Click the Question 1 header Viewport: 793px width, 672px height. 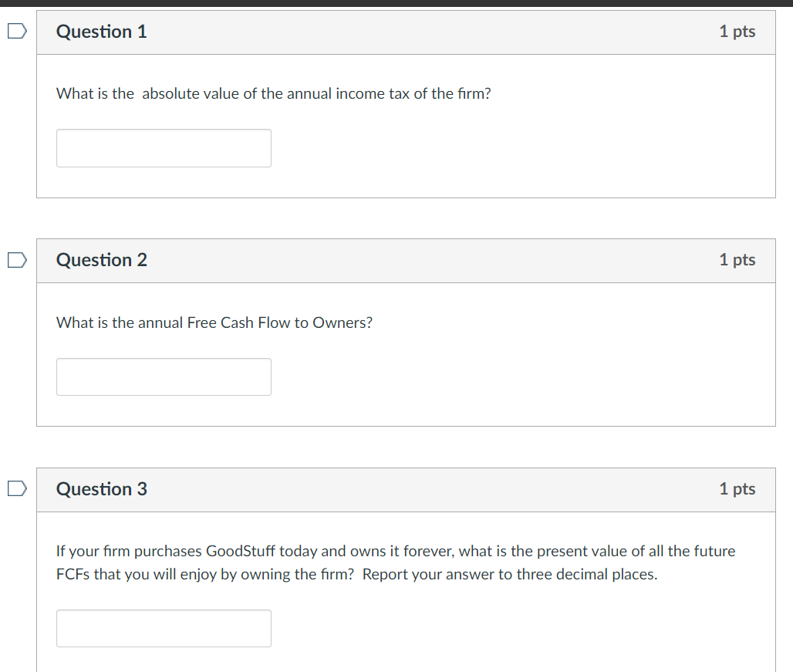(x=406, y=32)
